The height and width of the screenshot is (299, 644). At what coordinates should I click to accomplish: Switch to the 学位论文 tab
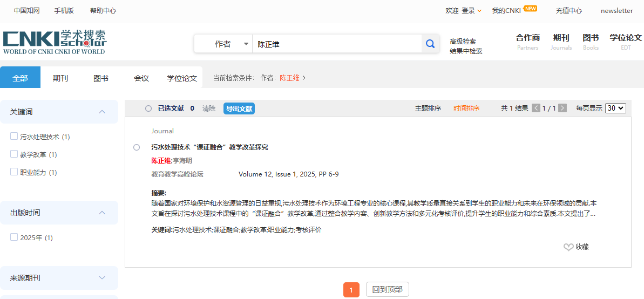(182, 78)
